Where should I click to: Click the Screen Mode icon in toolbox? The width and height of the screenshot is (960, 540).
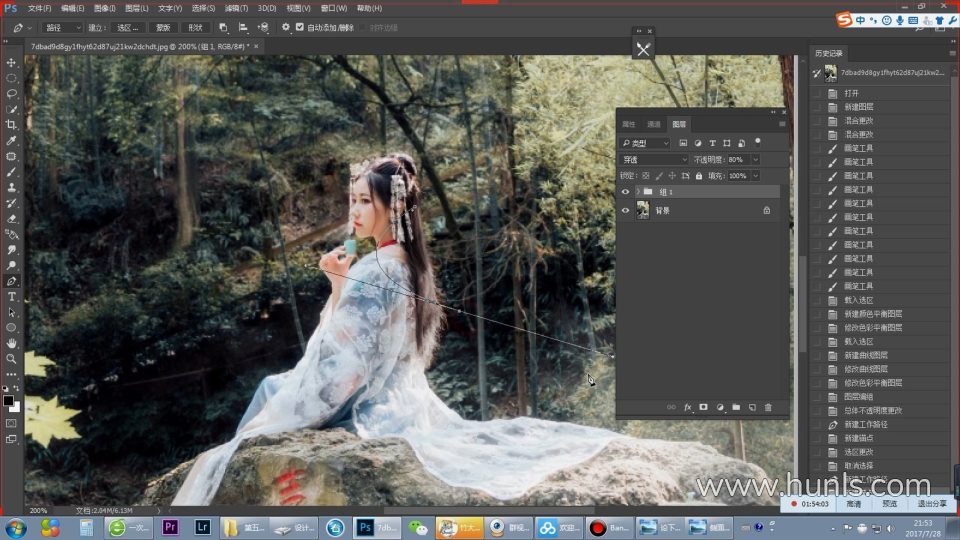click(x=11, y=439)
